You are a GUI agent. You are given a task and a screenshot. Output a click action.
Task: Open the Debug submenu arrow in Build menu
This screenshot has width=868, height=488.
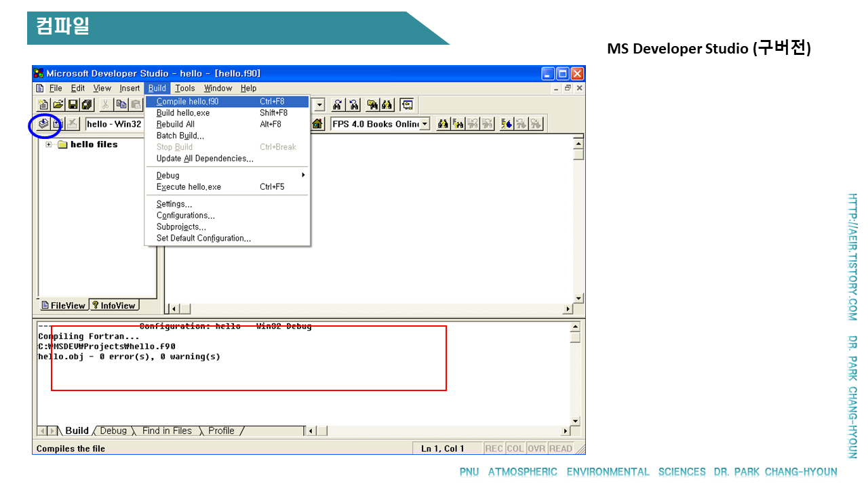tap(303, 176)
